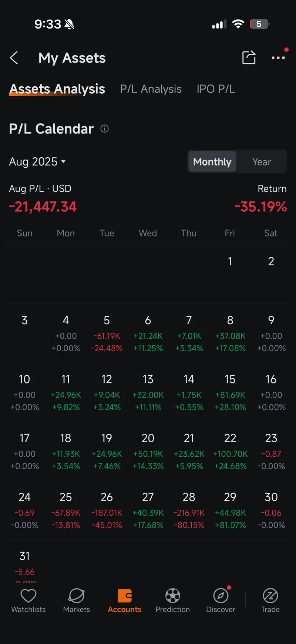Open the three-dot more menu
Viewport: 296px width, 644px height.
(278, 58)
